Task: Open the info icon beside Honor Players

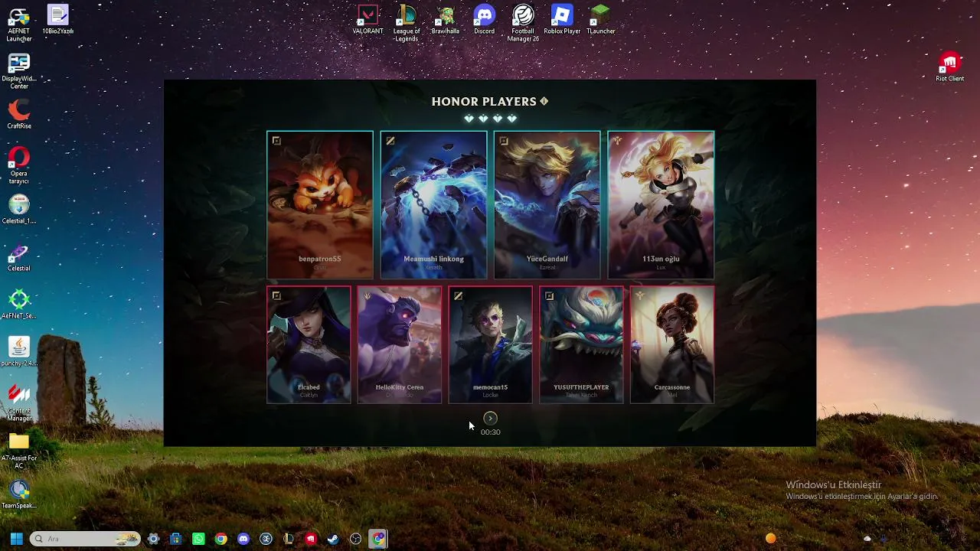Action: [544, 101]
